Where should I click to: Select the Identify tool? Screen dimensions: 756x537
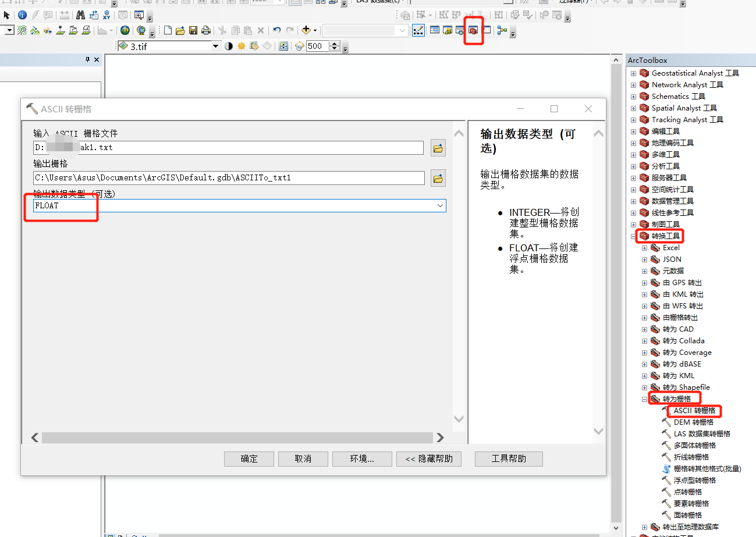click(21, 15)
